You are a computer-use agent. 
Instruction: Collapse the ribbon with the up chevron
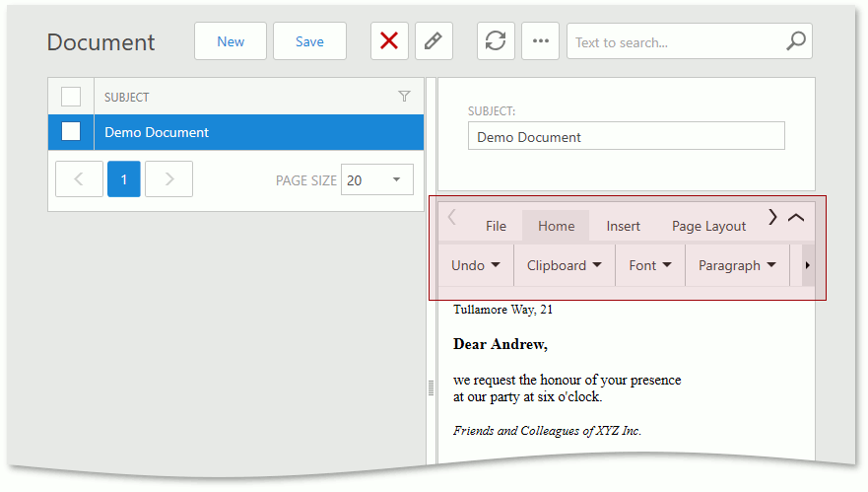(796, 218)
